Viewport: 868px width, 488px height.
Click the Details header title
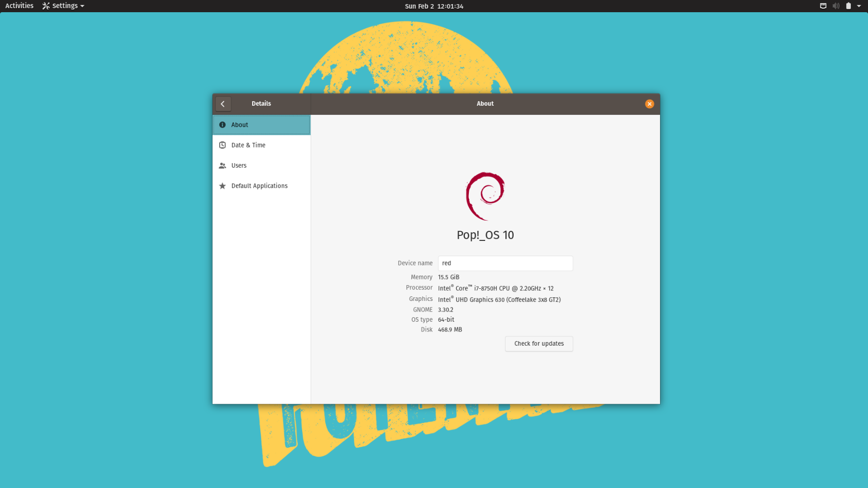261,104
